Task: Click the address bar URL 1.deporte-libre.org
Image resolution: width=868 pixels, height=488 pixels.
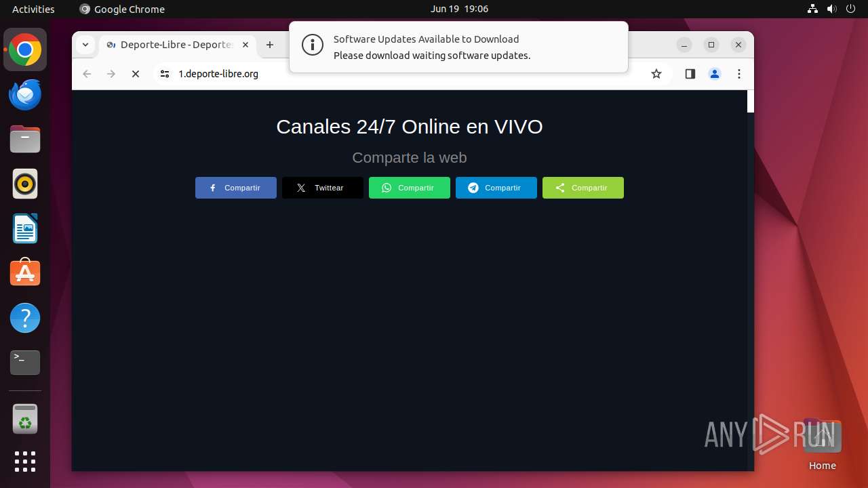Action: click(218, 74)
